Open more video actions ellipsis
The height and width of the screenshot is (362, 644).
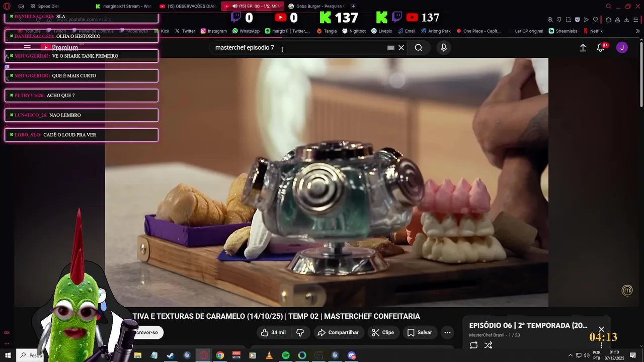[447, 332]
